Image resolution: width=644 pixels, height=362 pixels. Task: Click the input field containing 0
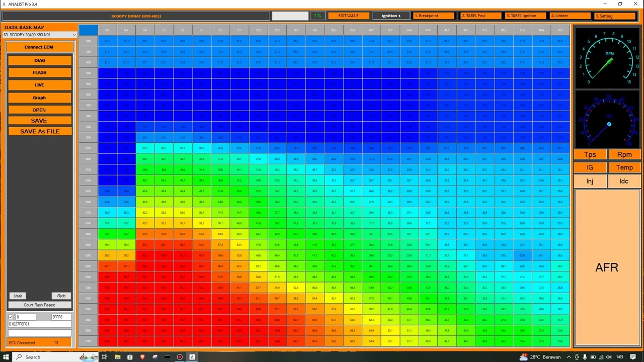(26, 317)
